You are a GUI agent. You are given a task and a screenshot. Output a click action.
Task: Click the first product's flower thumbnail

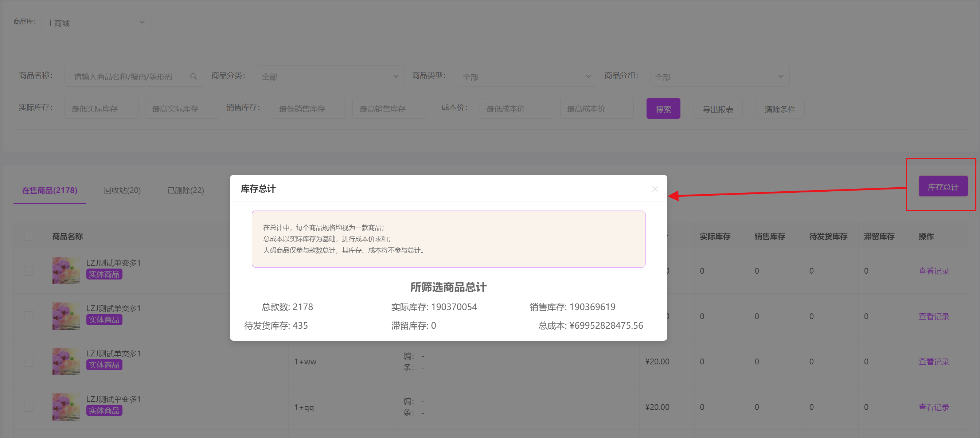tap(66, 270)
